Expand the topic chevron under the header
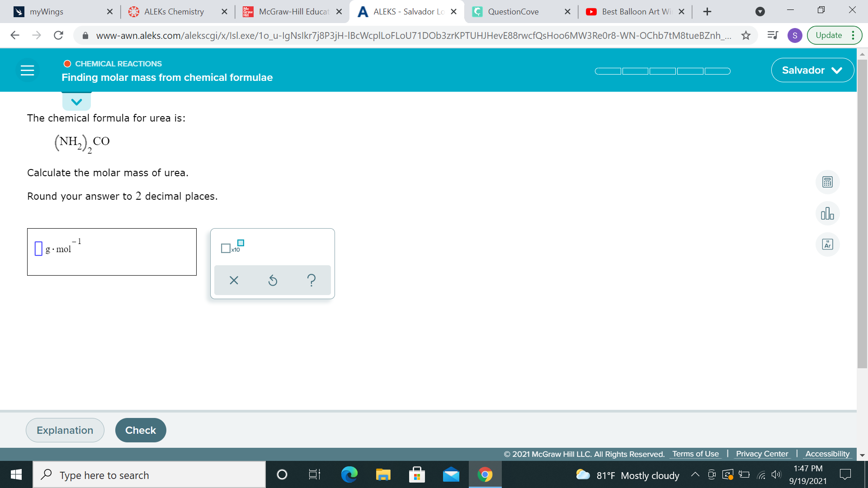This screenshot has height=488, width=868. coord(76,102)
